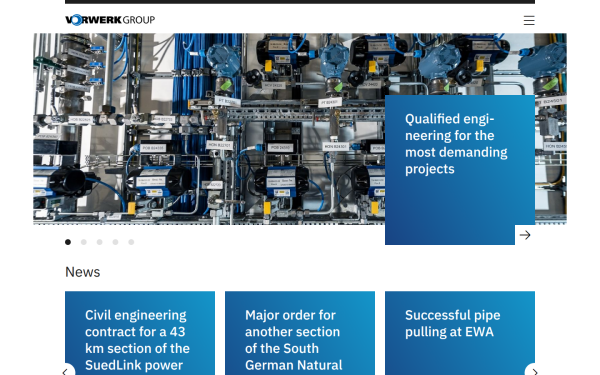Click the GROUP word in the logo

(139, 20)
